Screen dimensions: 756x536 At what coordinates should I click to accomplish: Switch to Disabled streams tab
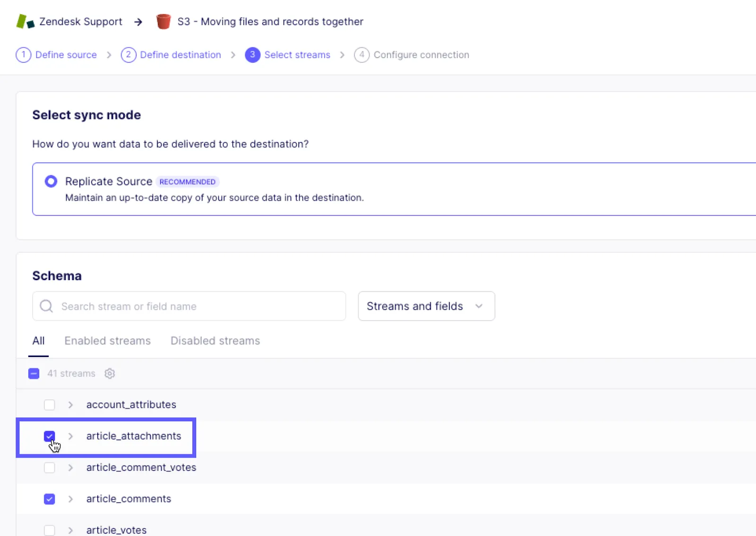coord(215,341)
